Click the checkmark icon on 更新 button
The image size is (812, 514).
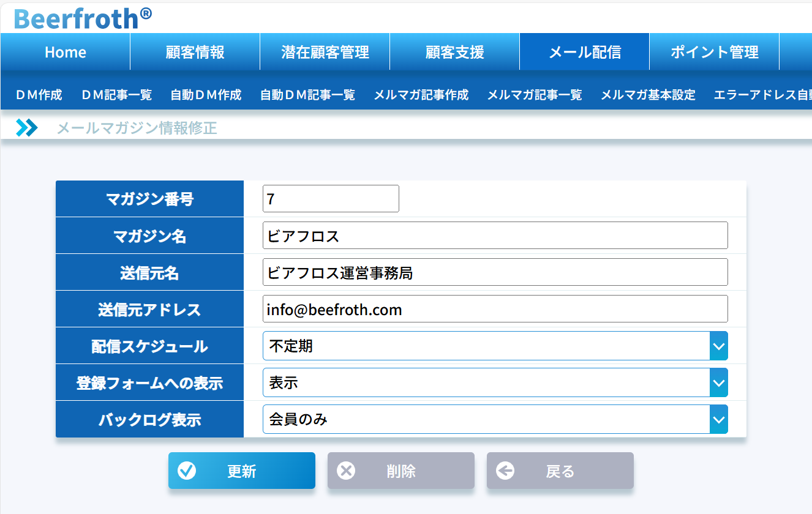click(186, 471)
